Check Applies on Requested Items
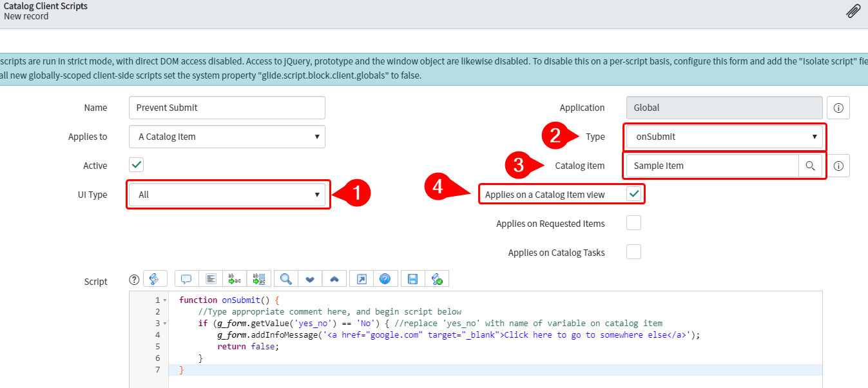This screenshot has height=388, width=868. pos(634,223)
